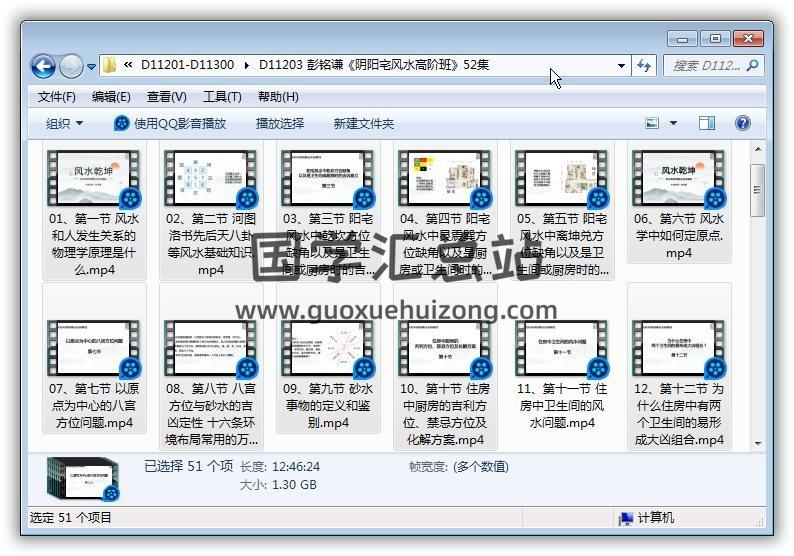Viewport: 794px width, 556px height.
Task: Toggle the preview pane icon
Action: [707, 124]
